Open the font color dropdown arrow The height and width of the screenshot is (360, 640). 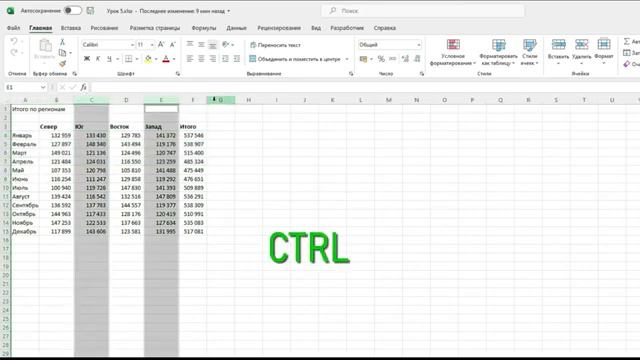(174, 59)
